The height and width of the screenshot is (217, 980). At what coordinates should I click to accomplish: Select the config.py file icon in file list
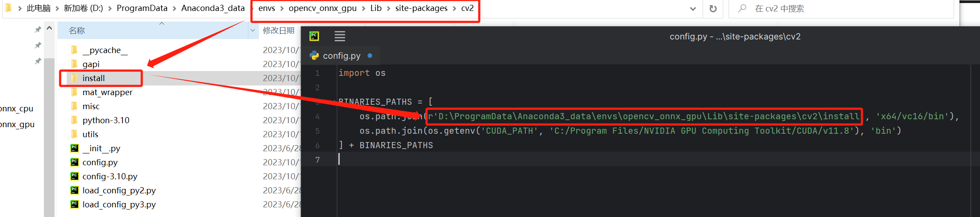click(75, 162)
